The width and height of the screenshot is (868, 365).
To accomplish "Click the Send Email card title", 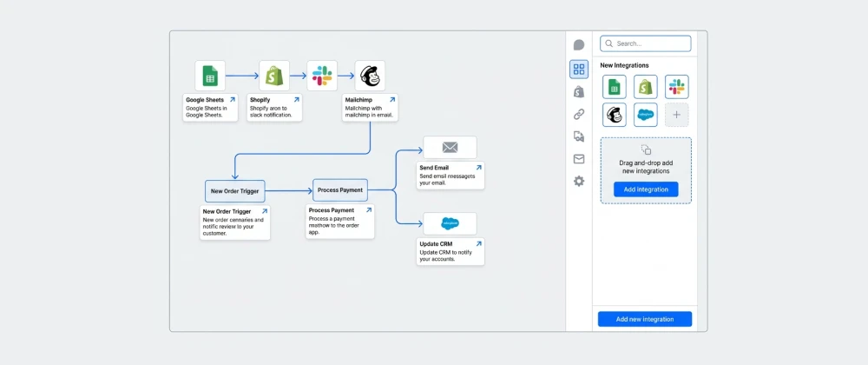I will [x=434, y=168].
